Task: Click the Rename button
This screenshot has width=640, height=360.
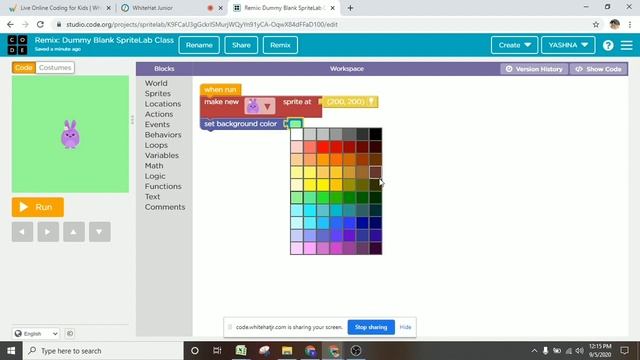Action: [199, 45]
